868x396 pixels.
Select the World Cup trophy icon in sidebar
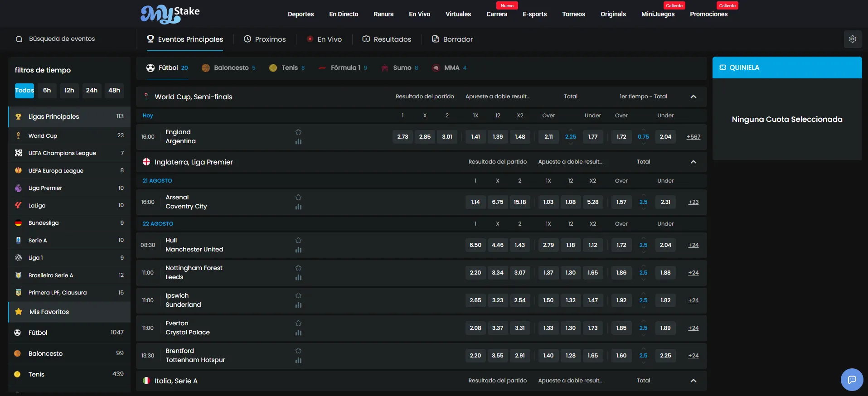(x=18, y=135)
